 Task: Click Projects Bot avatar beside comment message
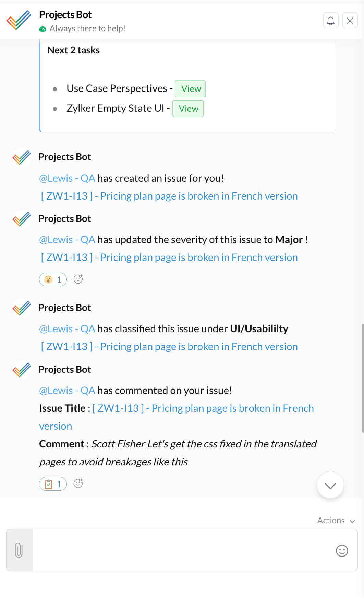(22, 370)
